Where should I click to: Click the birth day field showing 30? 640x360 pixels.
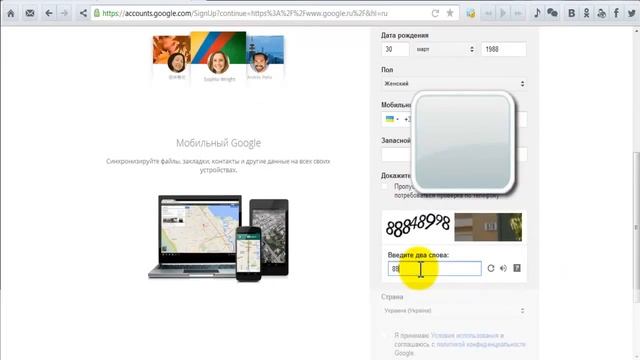(395, 49)
